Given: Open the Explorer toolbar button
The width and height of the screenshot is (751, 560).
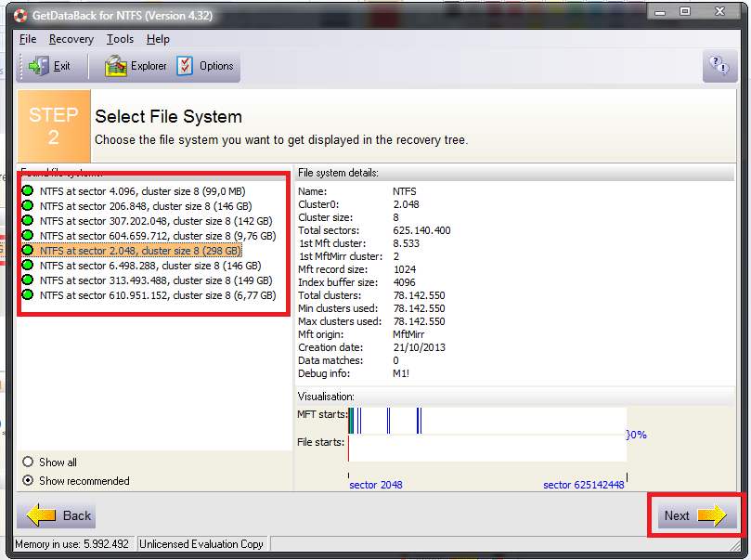Looking at the screenshot, I should click(136, 66).
